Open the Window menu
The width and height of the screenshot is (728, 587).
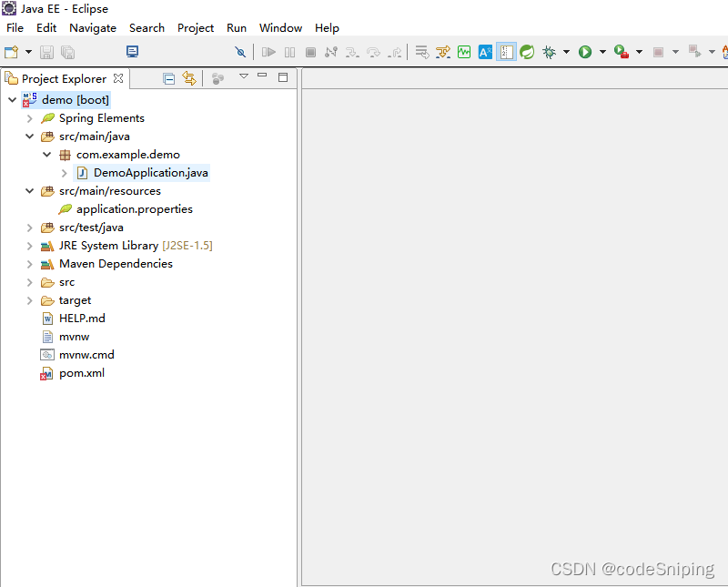[281, 28]
